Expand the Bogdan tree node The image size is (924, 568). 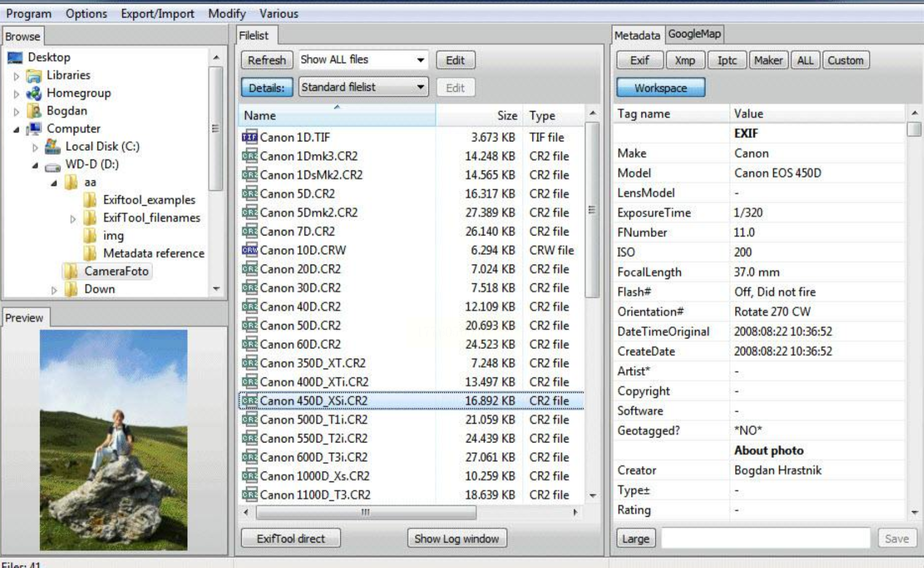pos(17,112)
